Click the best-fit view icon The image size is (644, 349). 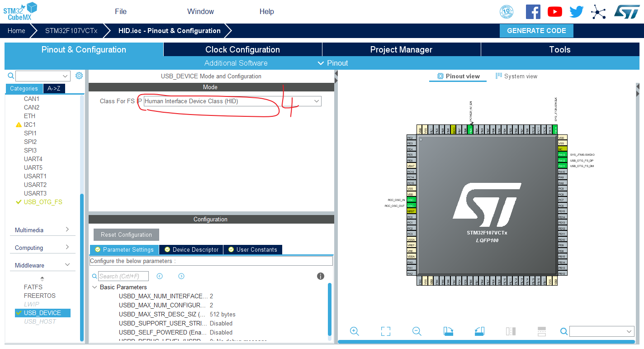(386, 331)
